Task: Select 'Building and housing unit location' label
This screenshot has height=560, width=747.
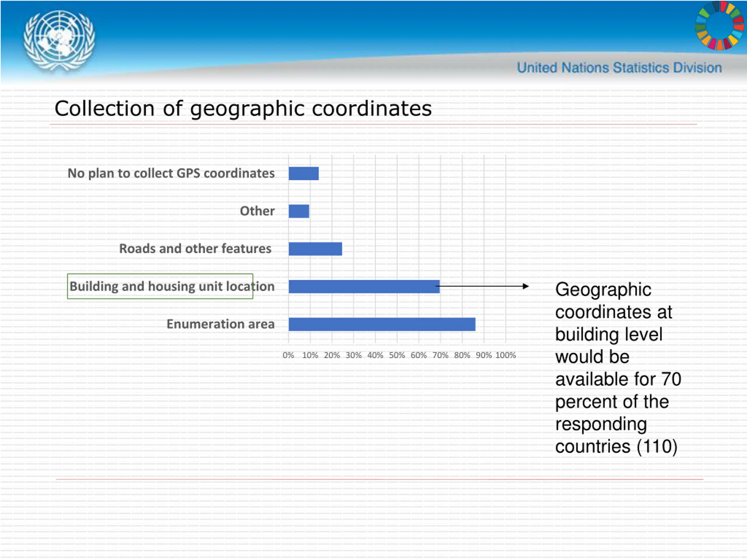Action: (172, 287)
